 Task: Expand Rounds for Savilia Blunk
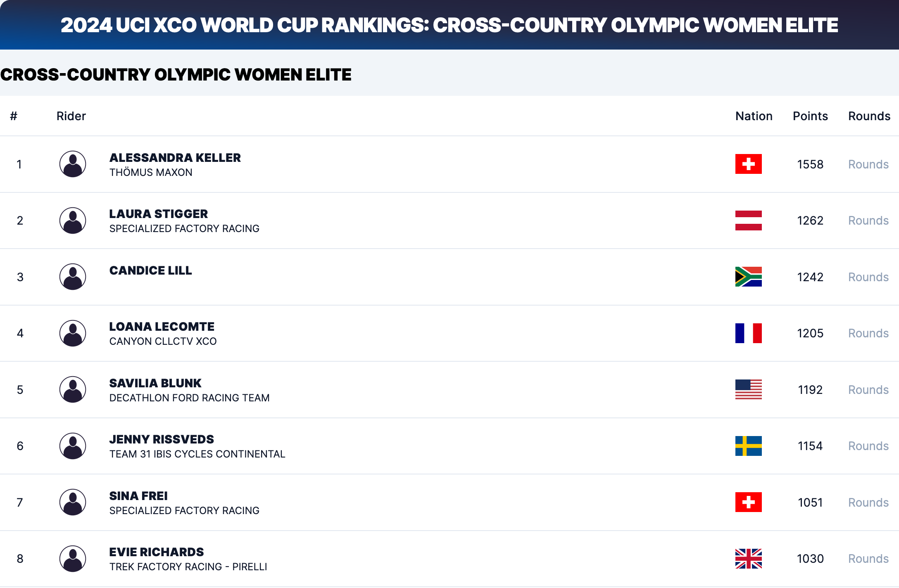click(868, 390)
